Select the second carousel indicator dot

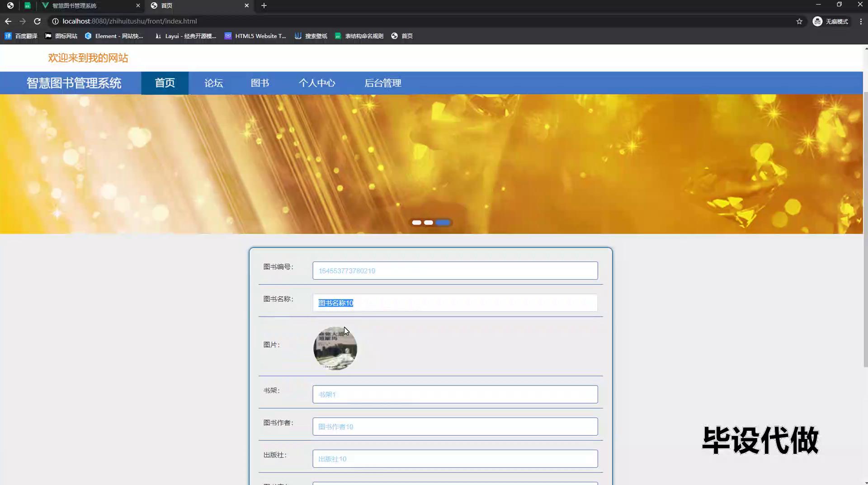[429, 223]
